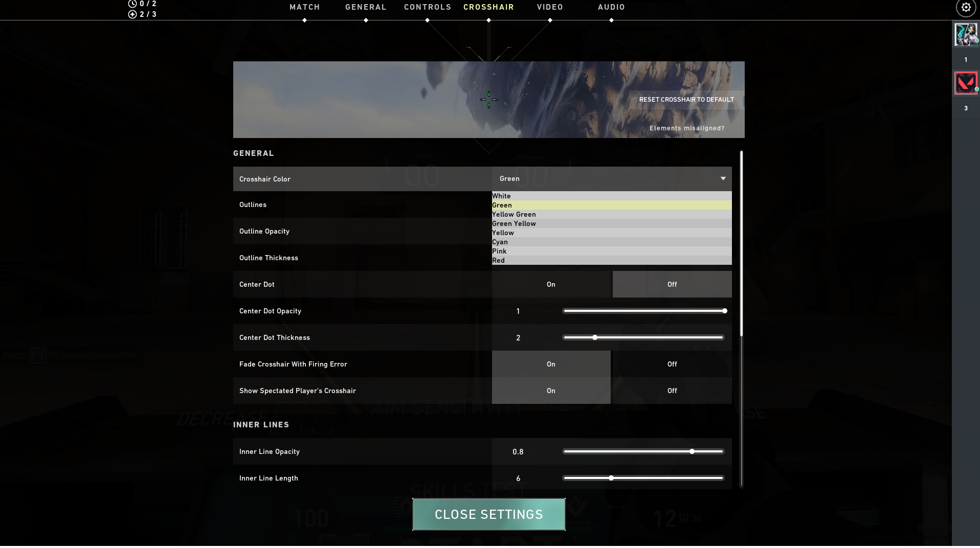Click the clock icon showing 0/2

coord(132,4)
